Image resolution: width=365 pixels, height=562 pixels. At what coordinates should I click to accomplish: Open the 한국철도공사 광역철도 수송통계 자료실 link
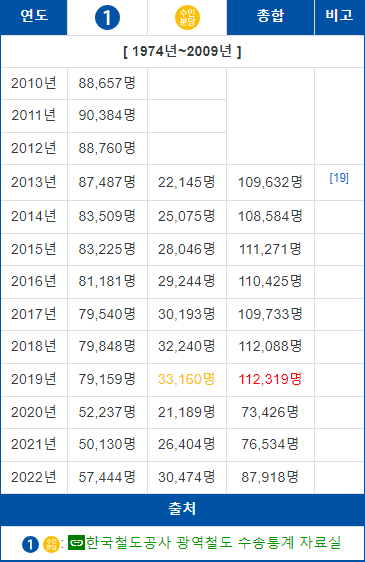(213, 543)
